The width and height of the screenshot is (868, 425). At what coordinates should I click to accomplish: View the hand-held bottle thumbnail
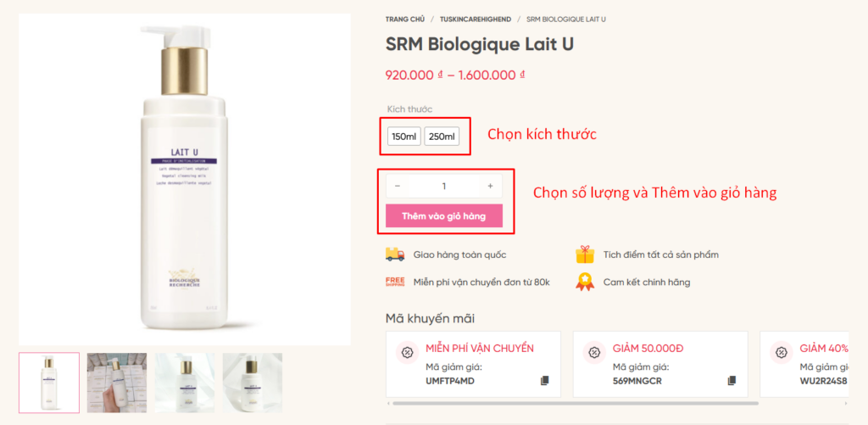(117, 383)
